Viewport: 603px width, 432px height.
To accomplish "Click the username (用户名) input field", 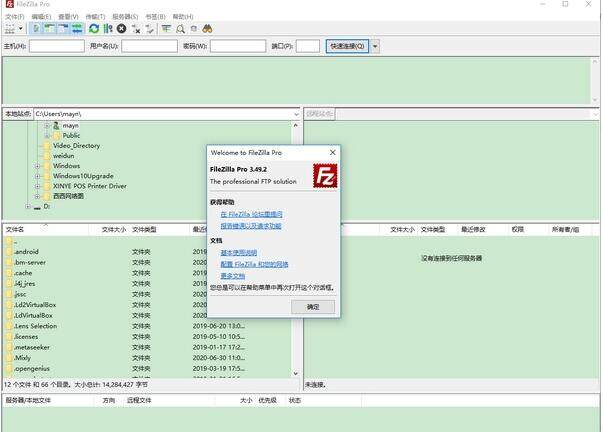I will [x=149, y=47].
